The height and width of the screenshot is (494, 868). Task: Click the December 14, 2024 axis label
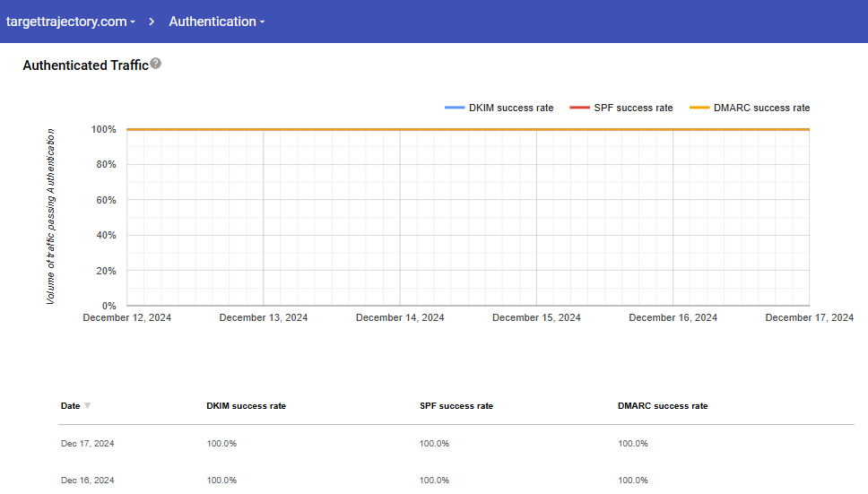pos(400,317)
